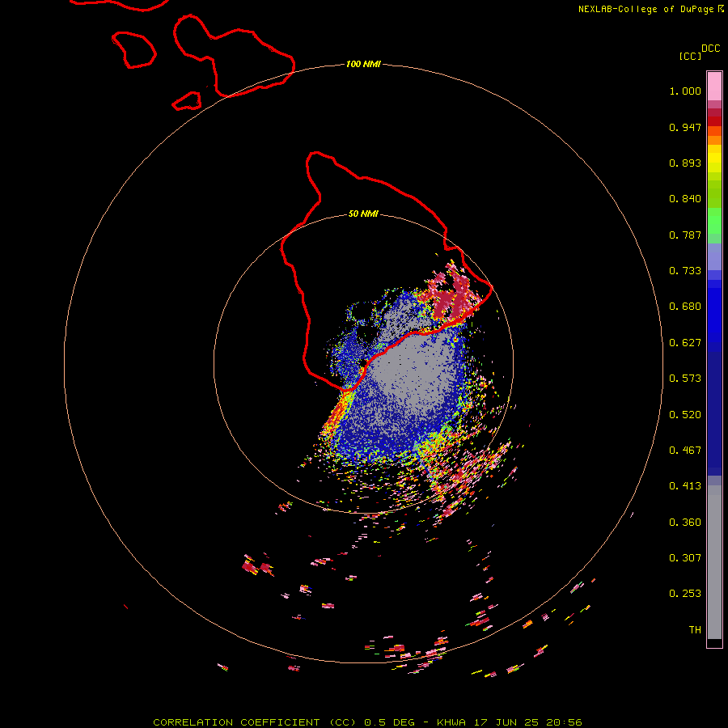Click the 0.360 scale value

[685, 523]
